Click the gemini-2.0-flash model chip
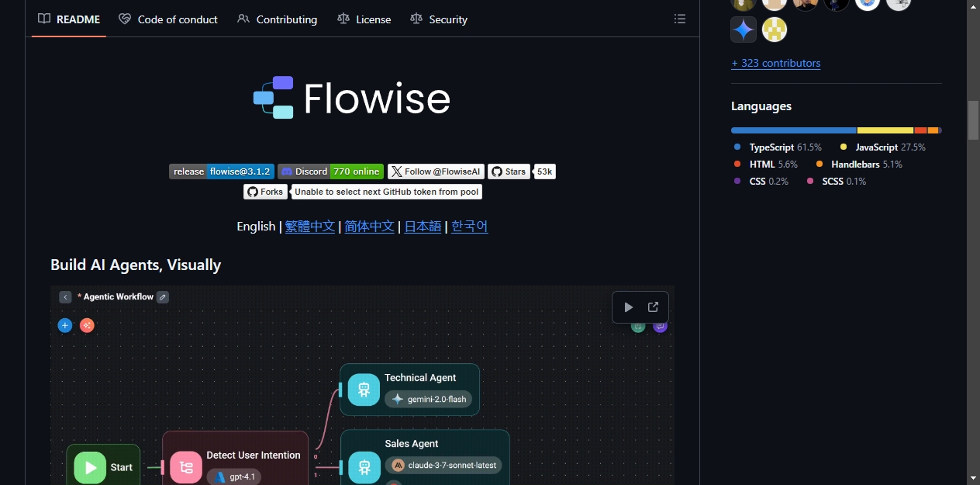The height and width of the screenshot is (485, 980). click(428, 399)
